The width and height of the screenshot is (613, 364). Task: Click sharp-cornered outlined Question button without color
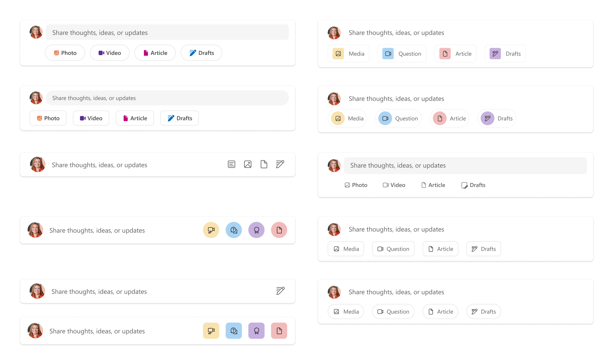tap(393, 249)
